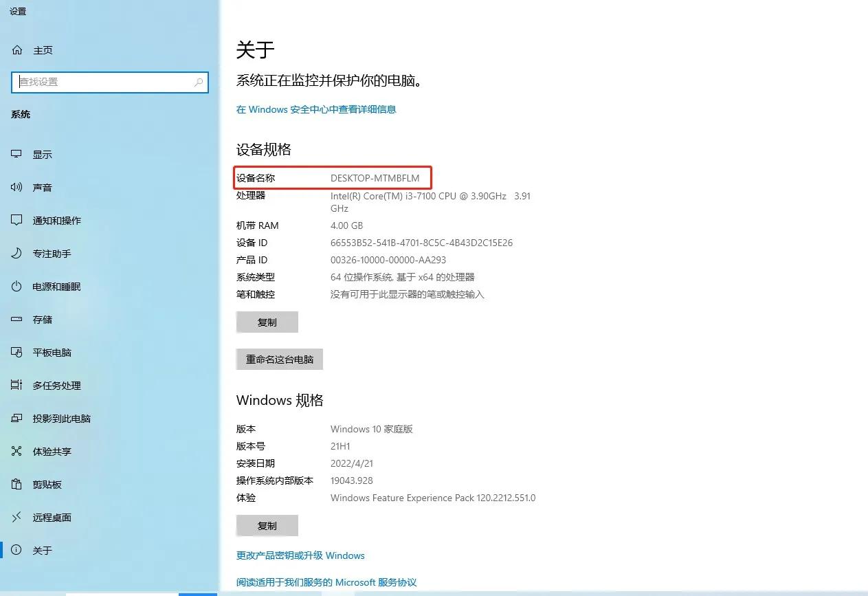Screen dimensions: 868x596
Task: Open Projecting to this PC (投影到此电脑)
Action: tap(61, 419)
